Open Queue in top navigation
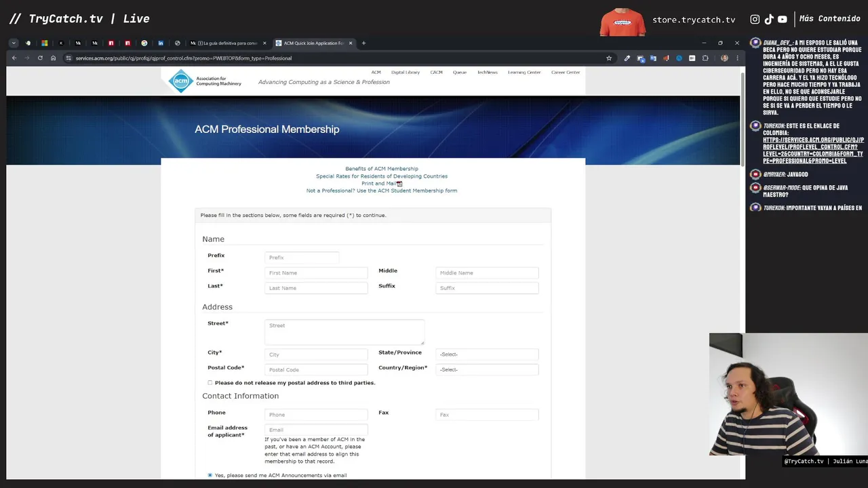 (460, 73)
